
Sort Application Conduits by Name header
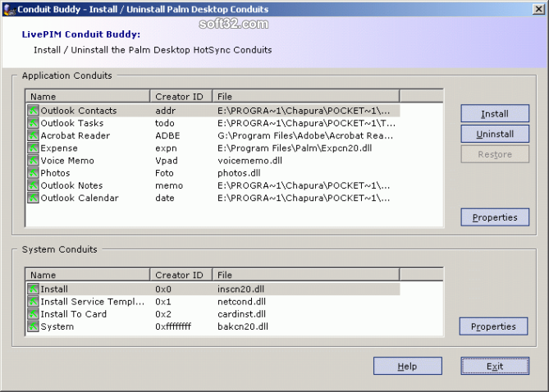pos(88,96)
